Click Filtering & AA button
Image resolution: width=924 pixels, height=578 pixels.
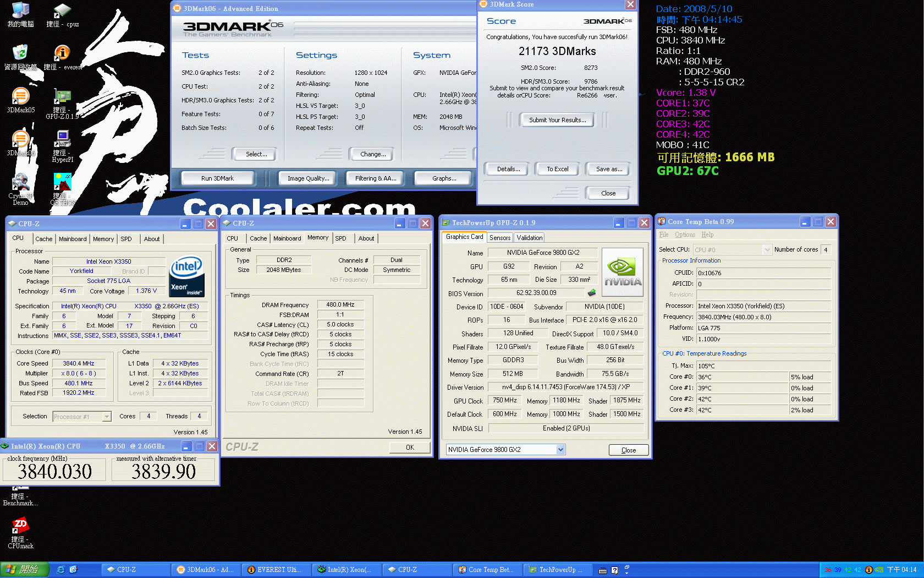(x=376, y=178)
